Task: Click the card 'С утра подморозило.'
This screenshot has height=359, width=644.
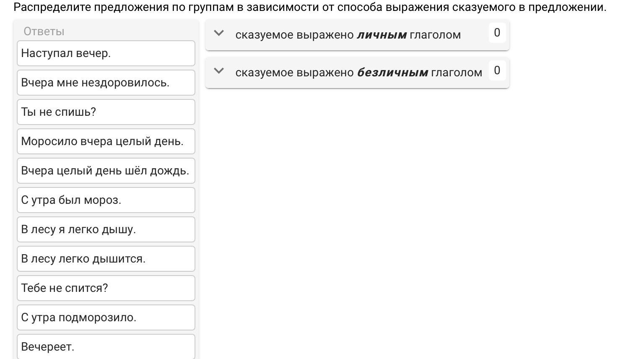Action: coord(106,317)
